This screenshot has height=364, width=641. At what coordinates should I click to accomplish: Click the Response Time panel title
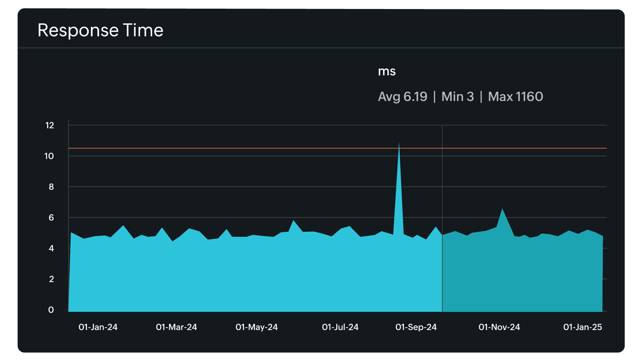pyautogui.click(x=100, y=30)
